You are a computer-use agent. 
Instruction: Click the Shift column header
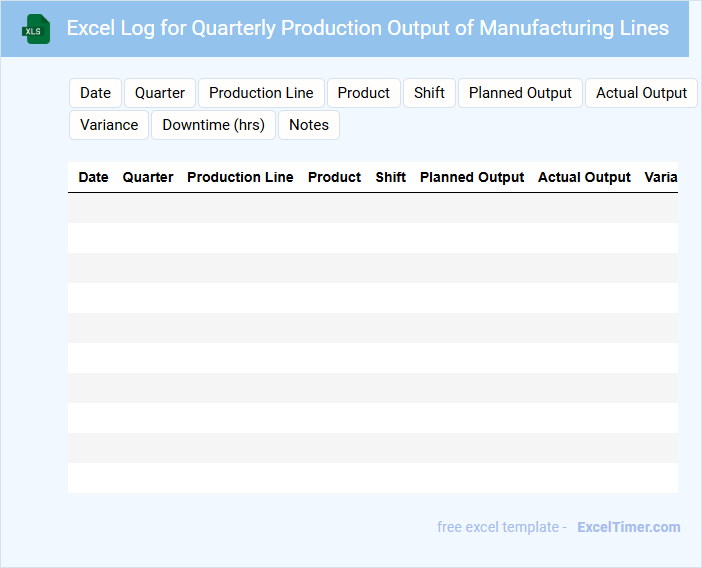pyautogui.click(x=390, y=177)
